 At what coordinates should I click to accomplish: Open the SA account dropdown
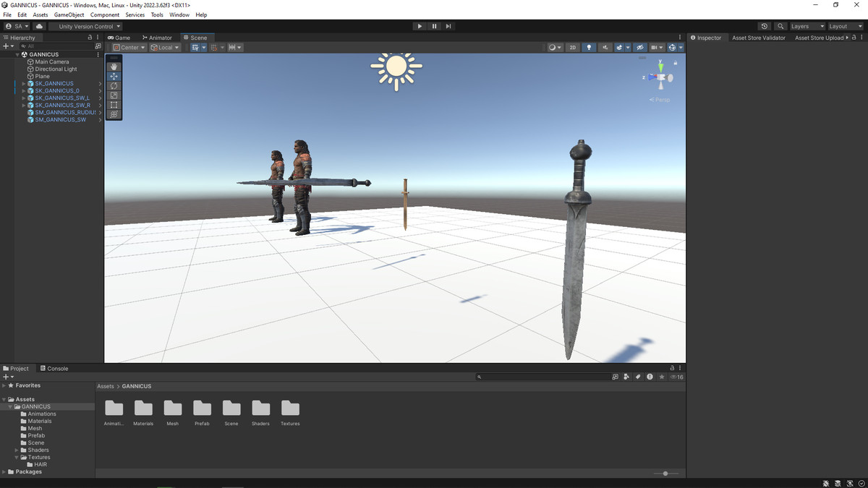pos(17,26)
